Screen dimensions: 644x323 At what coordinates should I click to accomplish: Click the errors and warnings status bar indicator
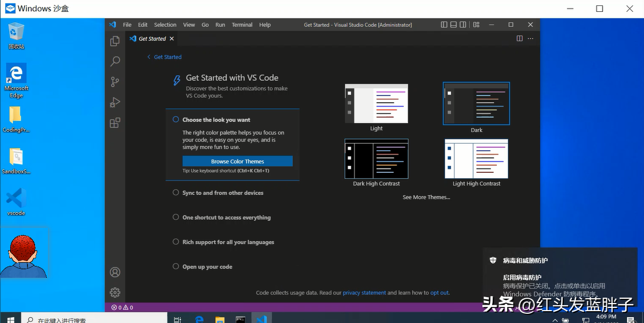point(123,307)
